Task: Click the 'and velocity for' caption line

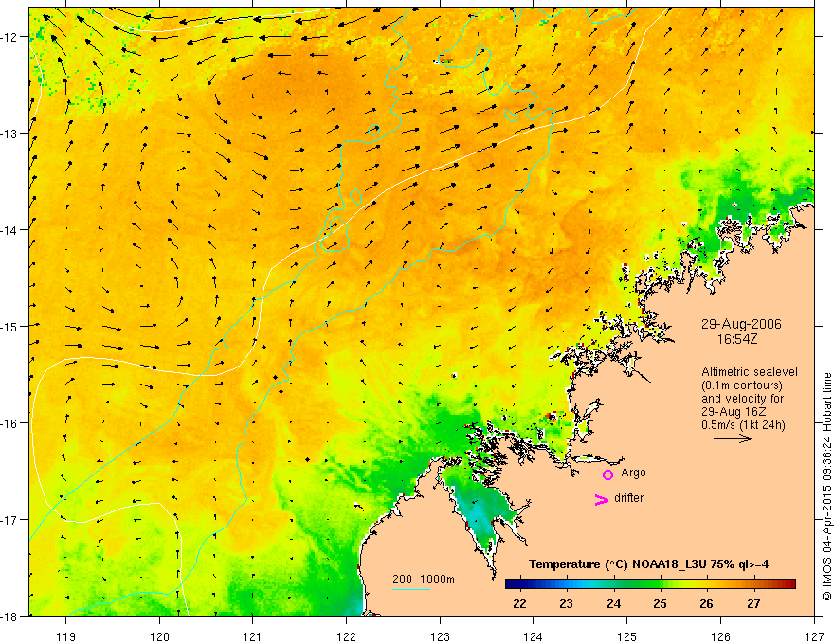Action: [742, 399]
